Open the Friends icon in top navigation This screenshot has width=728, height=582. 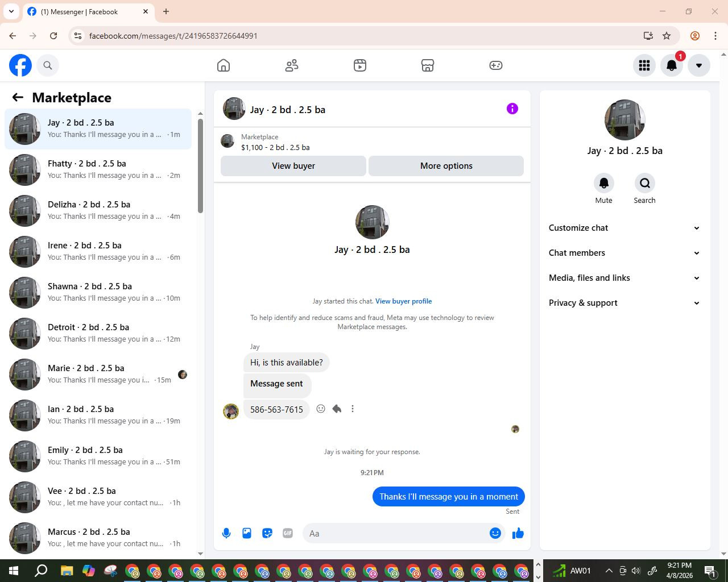click(292, 65)
